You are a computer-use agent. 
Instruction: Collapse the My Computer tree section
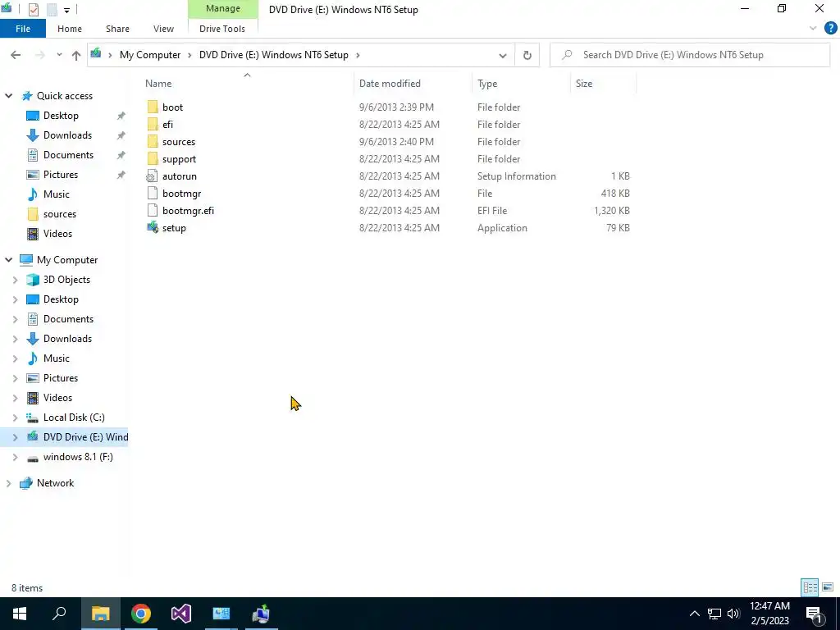click(x=8, y=260)
